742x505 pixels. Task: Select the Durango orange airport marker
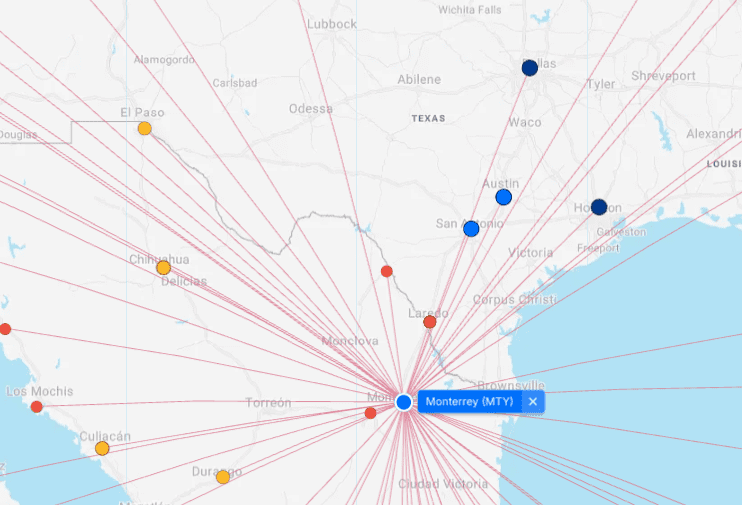tap(223, 477)
